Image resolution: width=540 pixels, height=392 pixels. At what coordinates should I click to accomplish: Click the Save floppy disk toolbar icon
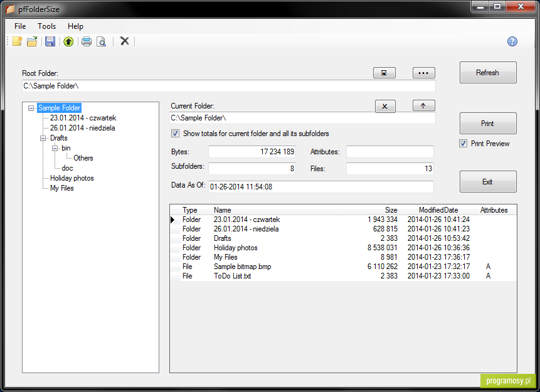coord(50,41)
